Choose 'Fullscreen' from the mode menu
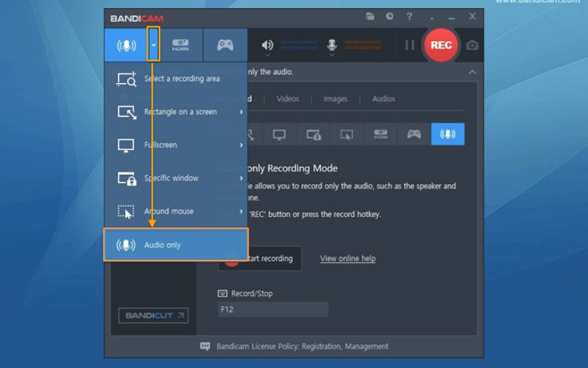Viewport: 588px width, 368px height. [x=176, y=145]
